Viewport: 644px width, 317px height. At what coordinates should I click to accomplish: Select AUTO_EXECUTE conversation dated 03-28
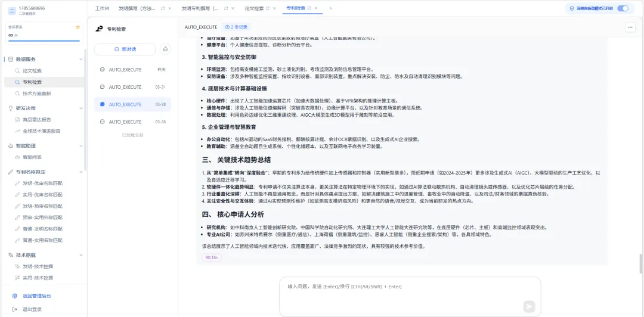[x=132, y=104]
